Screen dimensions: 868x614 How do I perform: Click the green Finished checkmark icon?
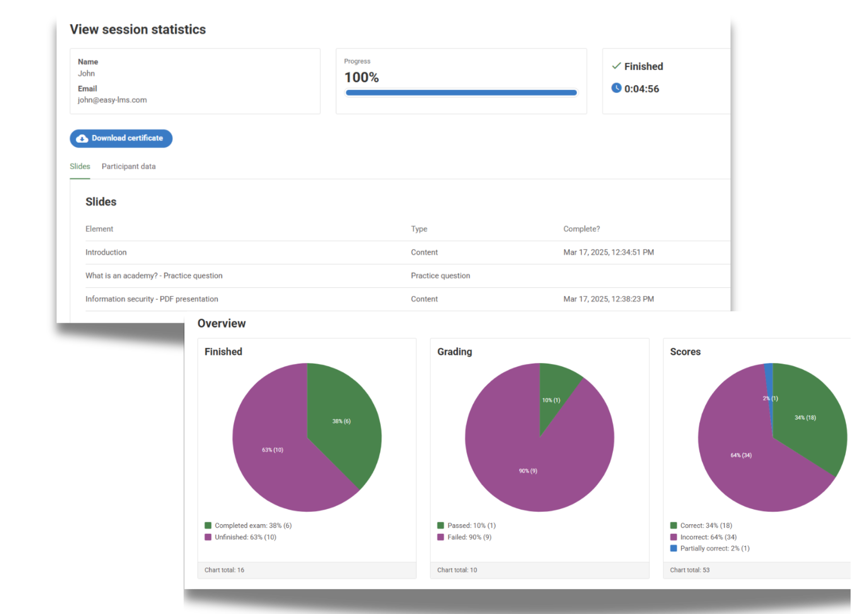click(x=616, y=66)
